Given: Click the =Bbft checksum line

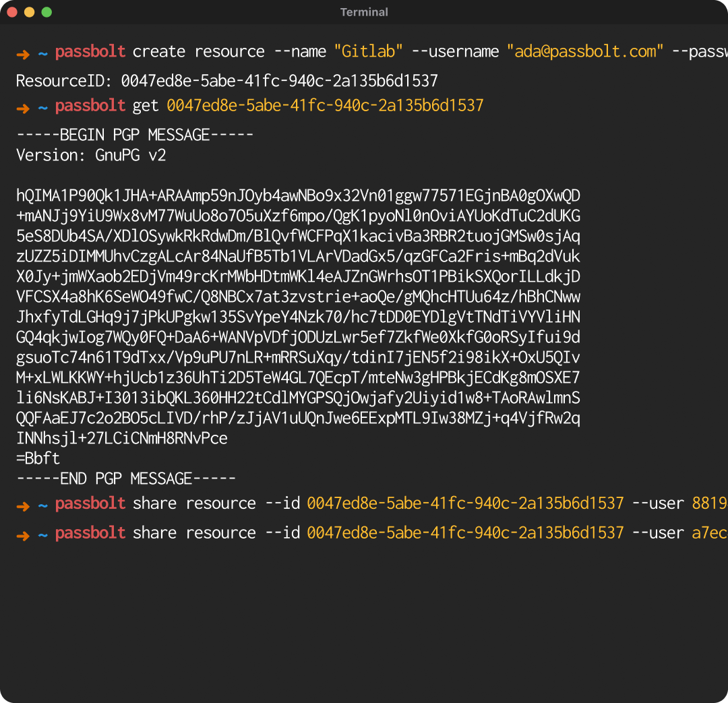Looking at the screenshot, I should (x=38, y=458).
